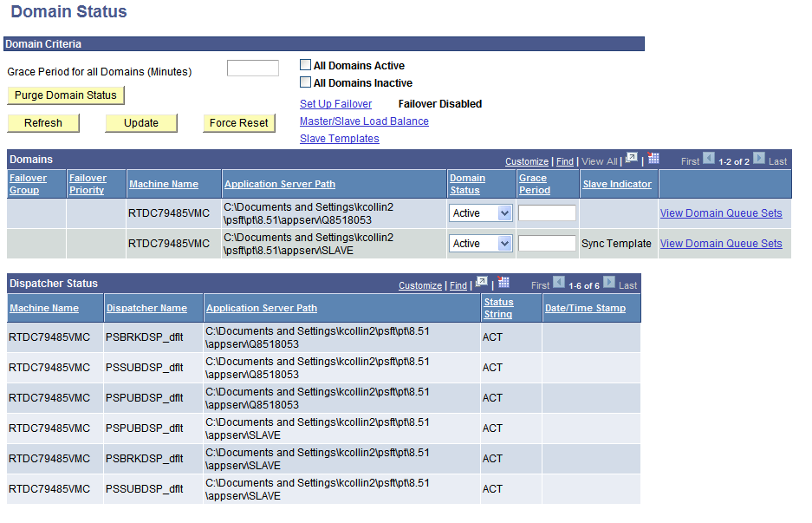
Task: Sort by Status String column header
Action: pos(498,308)
